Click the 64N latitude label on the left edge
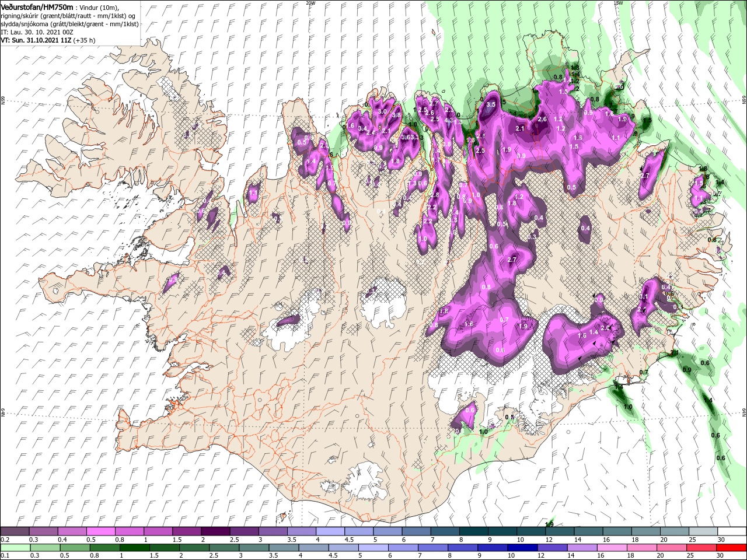The height and width of the screenshot is (560, 747). [x=3, y=414]
